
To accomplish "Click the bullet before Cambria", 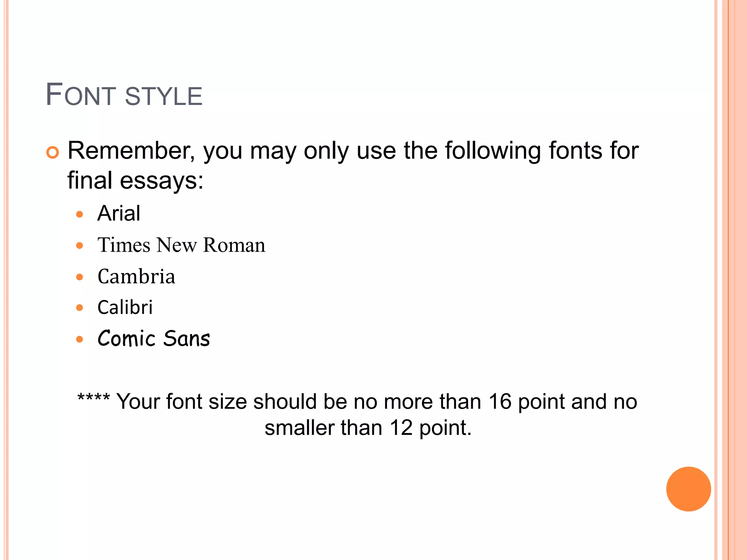I will pyautogui.click(x=80, y=277).
